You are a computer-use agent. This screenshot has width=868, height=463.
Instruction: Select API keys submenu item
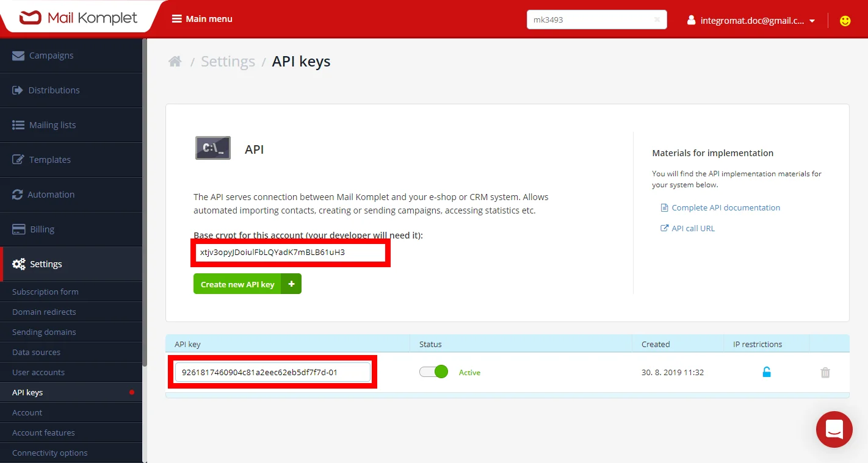[71, 392]
